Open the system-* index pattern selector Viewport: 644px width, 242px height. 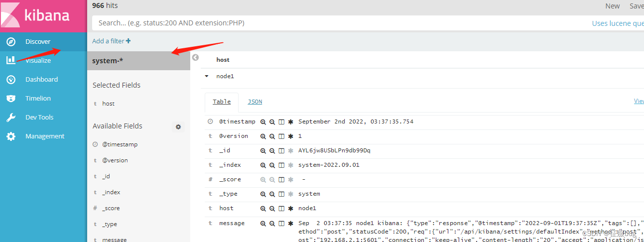pos(138,61)
